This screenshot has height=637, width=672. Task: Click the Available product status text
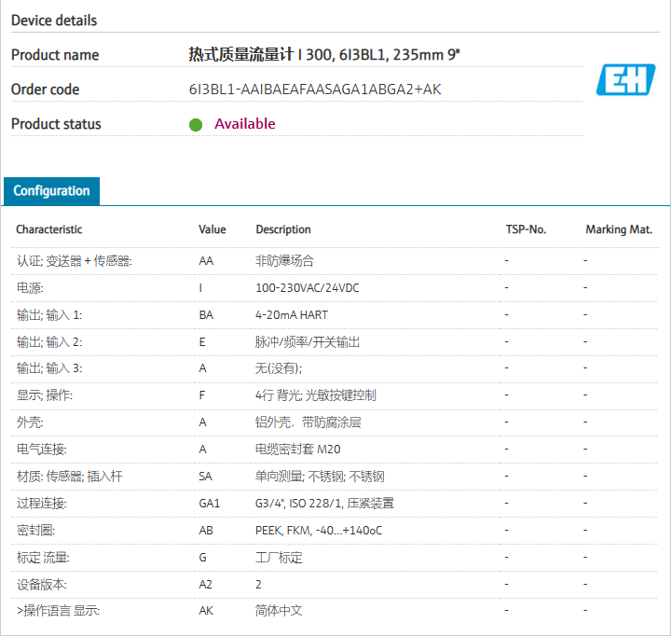pyautogui.click(x=245, y=124)
